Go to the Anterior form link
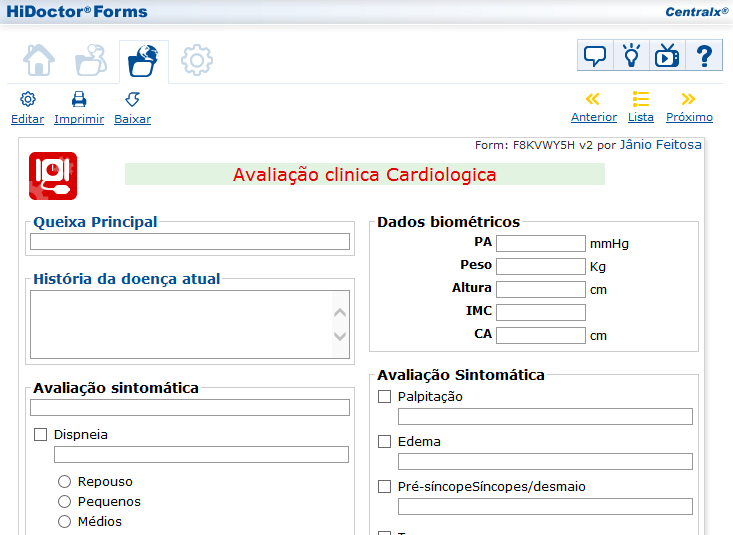This screenshot has height=535, width=733. [x=594, y=117]
